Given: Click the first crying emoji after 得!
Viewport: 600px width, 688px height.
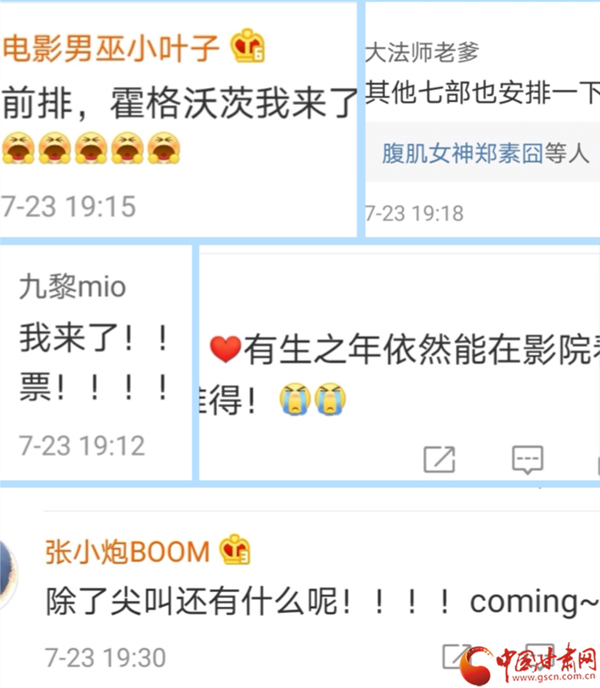Looking at the screenshot, I should point(295,399).
